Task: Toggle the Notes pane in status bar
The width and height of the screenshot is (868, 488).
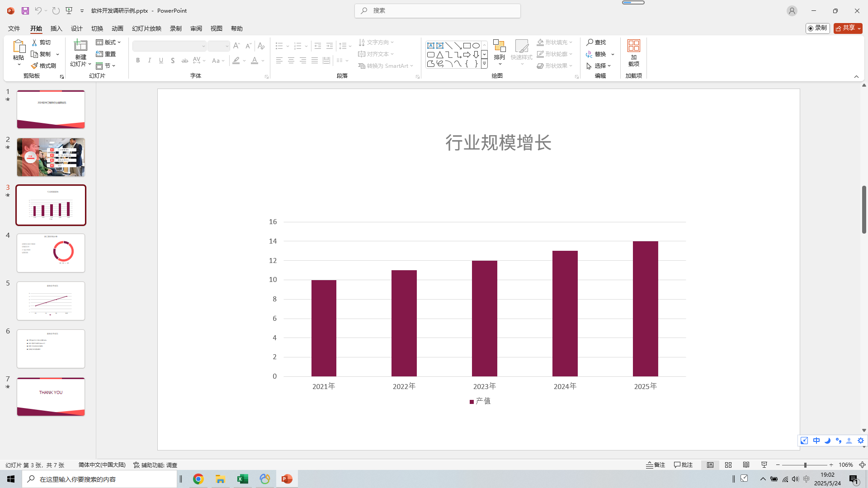Action: 656,465
